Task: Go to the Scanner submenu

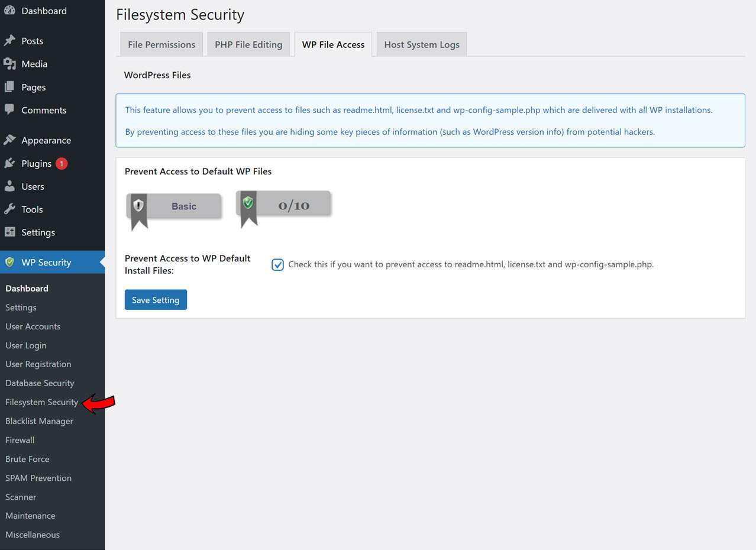Action: click(x=21, y=497)
